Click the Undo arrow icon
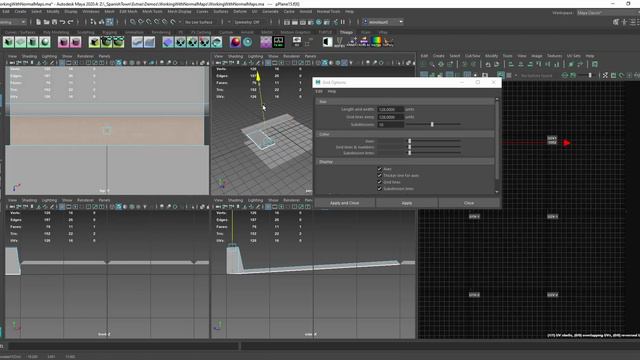 62,22
